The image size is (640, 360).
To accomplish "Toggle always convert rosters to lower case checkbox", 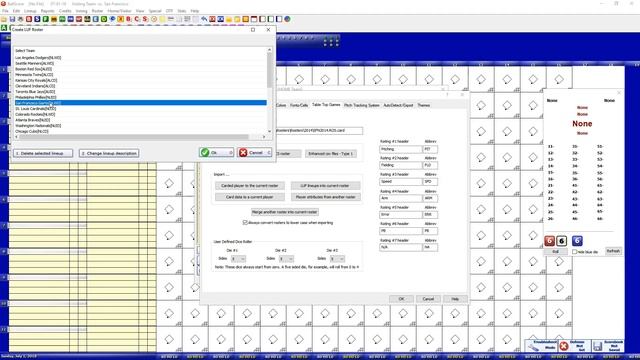I will coord(245,223).
